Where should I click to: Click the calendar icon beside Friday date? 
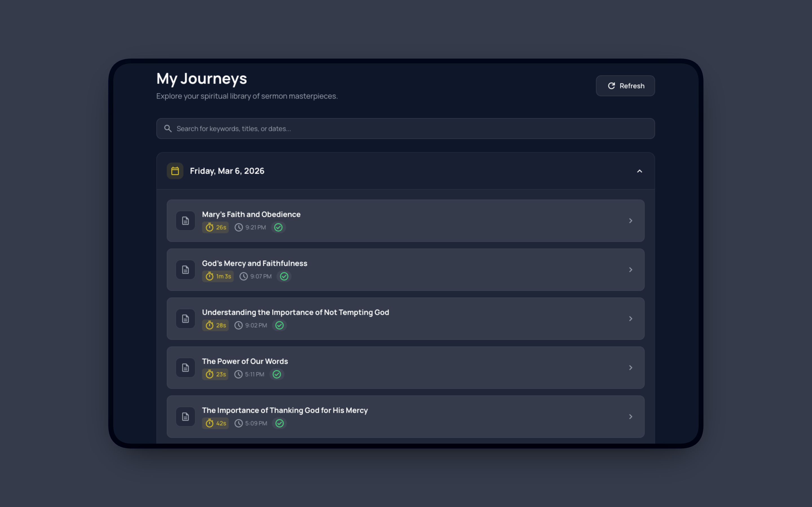(x=175, y=171)
